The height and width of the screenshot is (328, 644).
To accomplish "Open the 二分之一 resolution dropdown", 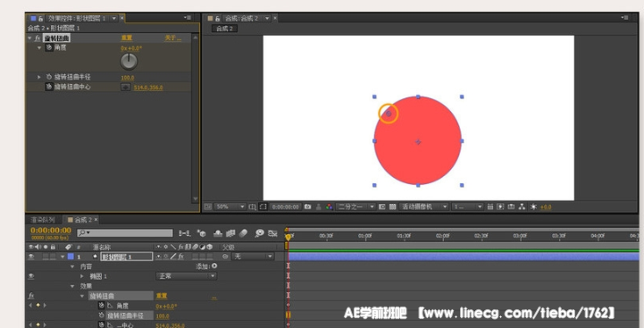I will tap(355, 206).
